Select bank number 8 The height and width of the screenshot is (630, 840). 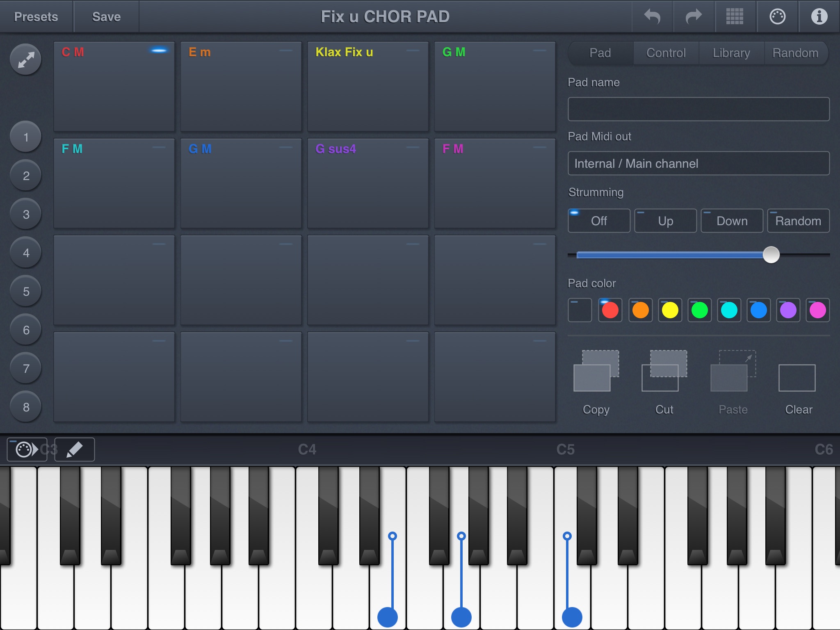(x=26, y=407)
